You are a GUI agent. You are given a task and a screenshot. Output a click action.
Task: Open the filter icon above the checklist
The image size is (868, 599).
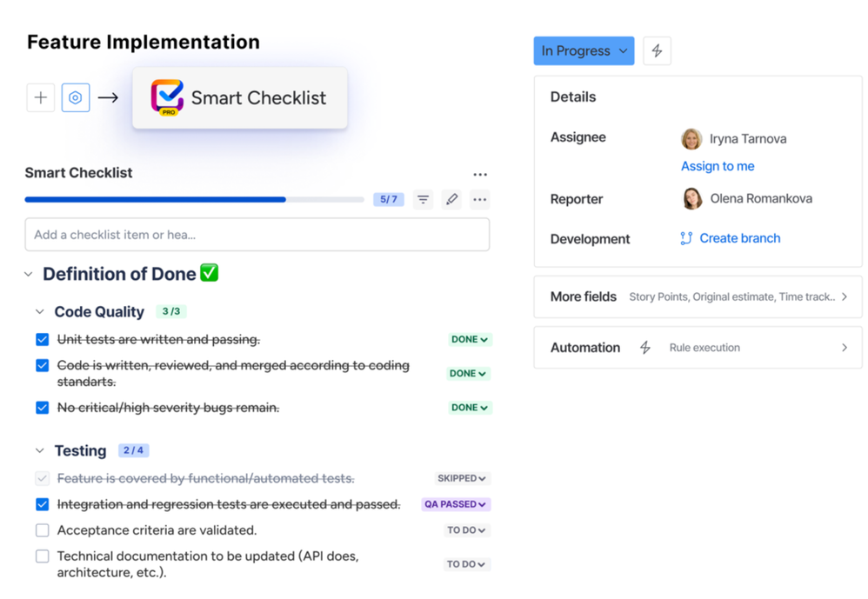click(423, 199)
